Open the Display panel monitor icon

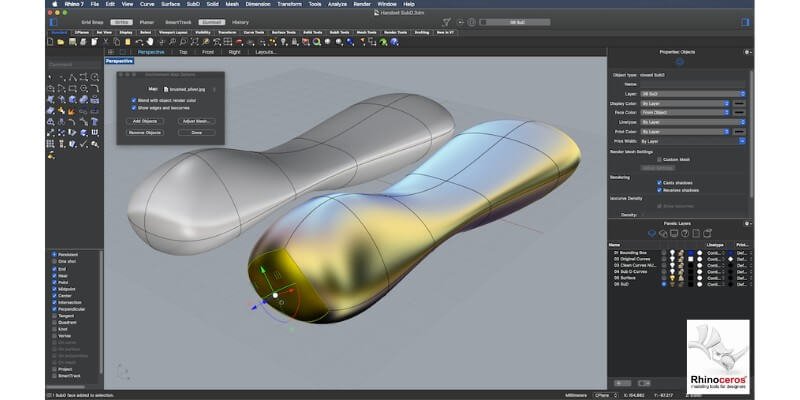click(x=674, y=233)
